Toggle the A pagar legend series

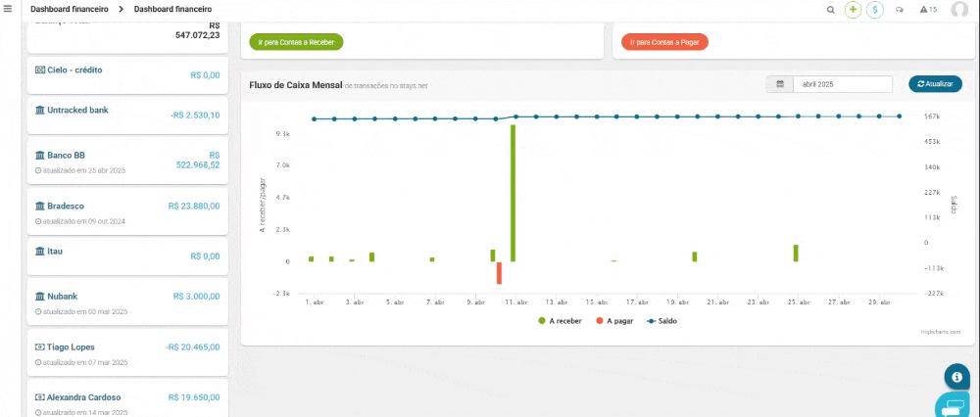point(615,320)
